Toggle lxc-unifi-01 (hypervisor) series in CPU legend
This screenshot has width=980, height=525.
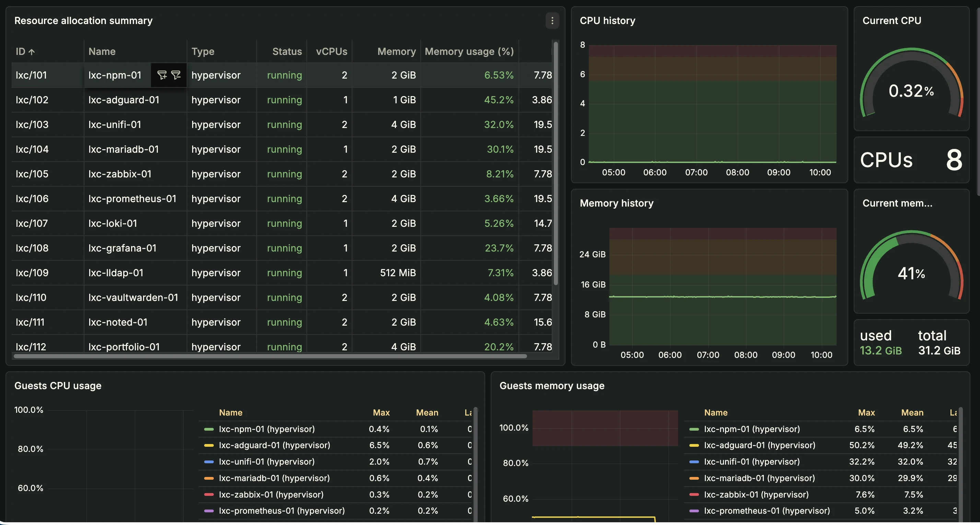point(267,462)
